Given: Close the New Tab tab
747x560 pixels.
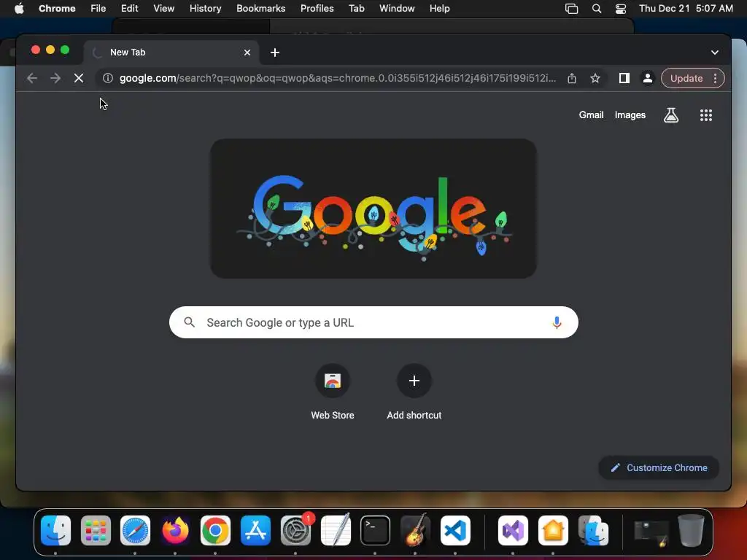Looking at the screenshot, I should pyautogui.click(x=247, y=52).
